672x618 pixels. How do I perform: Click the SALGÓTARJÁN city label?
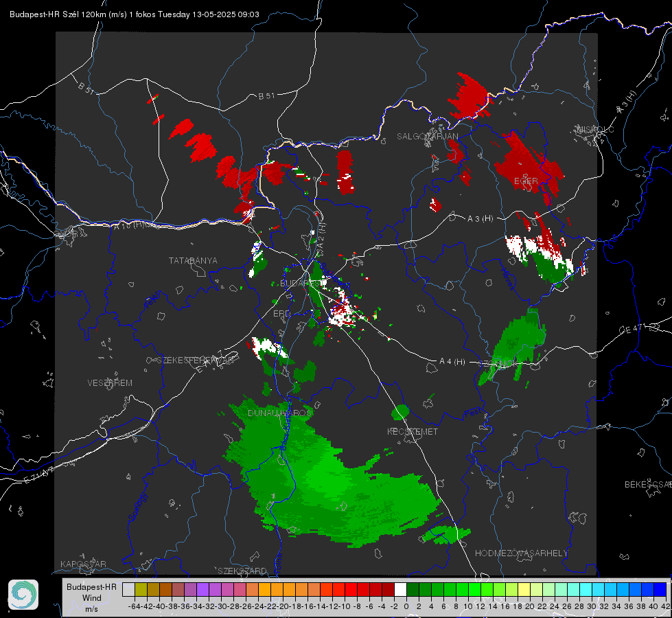pyautogui.click(x=427, y=137)
